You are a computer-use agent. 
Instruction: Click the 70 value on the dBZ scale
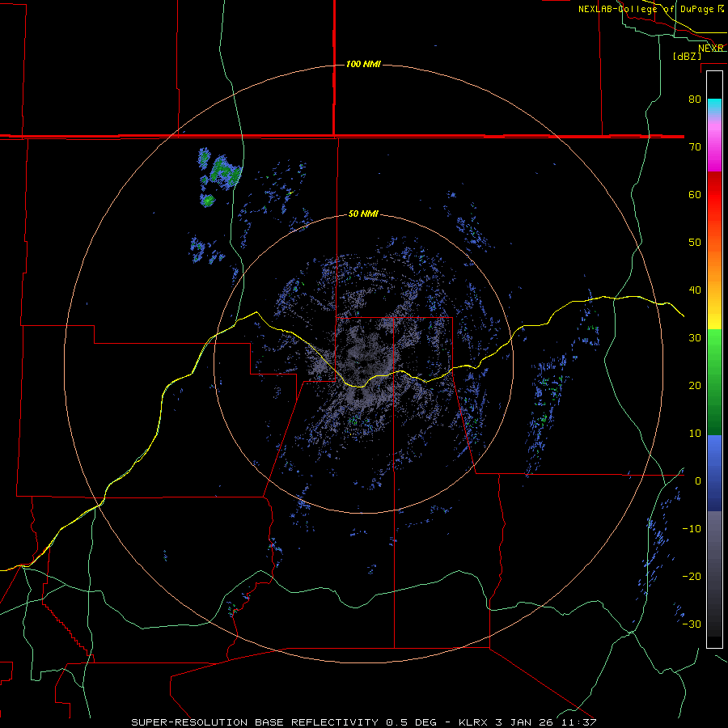[695, 146]
